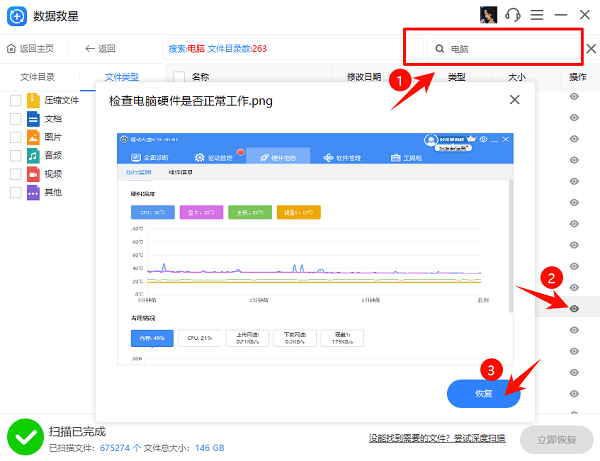
Task: Check the 图片 checkbox
Action: pos(15,137)
